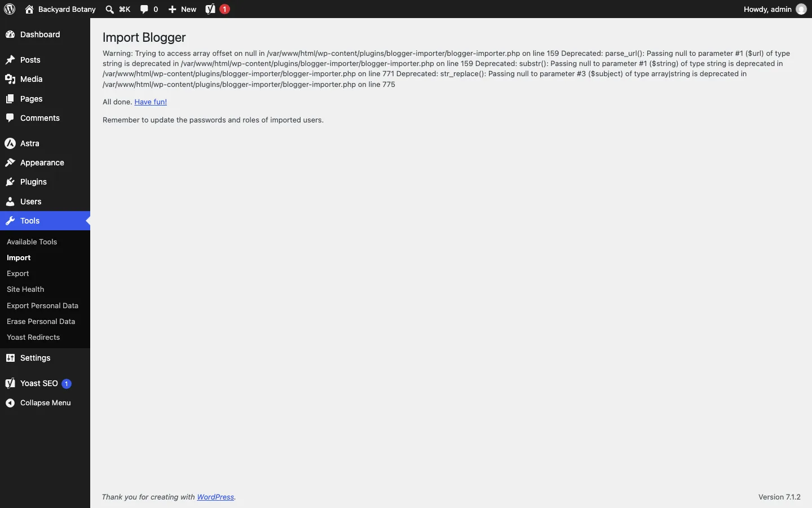The width and height of the screenshot is (812, 508).
Task: Collapse the menu using the arrow icon
Action: tap(10, 404)
